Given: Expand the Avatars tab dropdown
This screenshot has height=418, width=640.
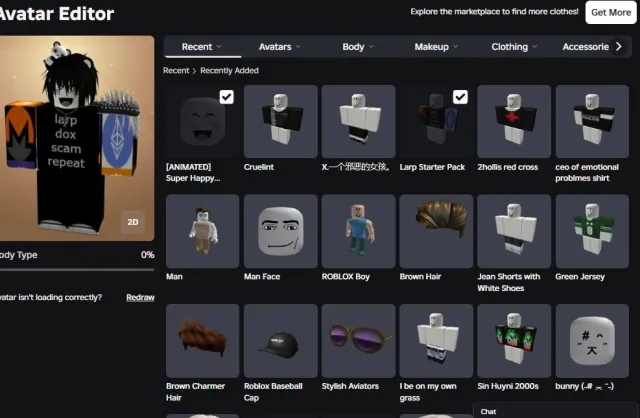Looking at the screenshot, I should pyautogui.click(x=280, y=47).
